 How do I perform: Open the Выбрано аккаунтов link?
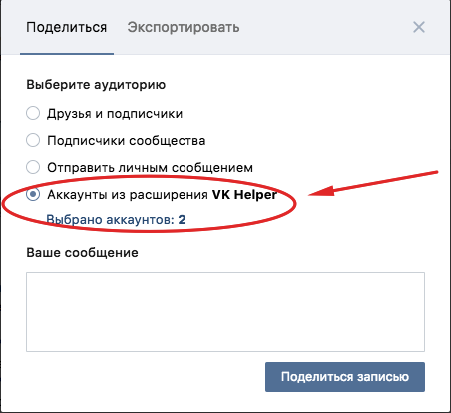116,220
